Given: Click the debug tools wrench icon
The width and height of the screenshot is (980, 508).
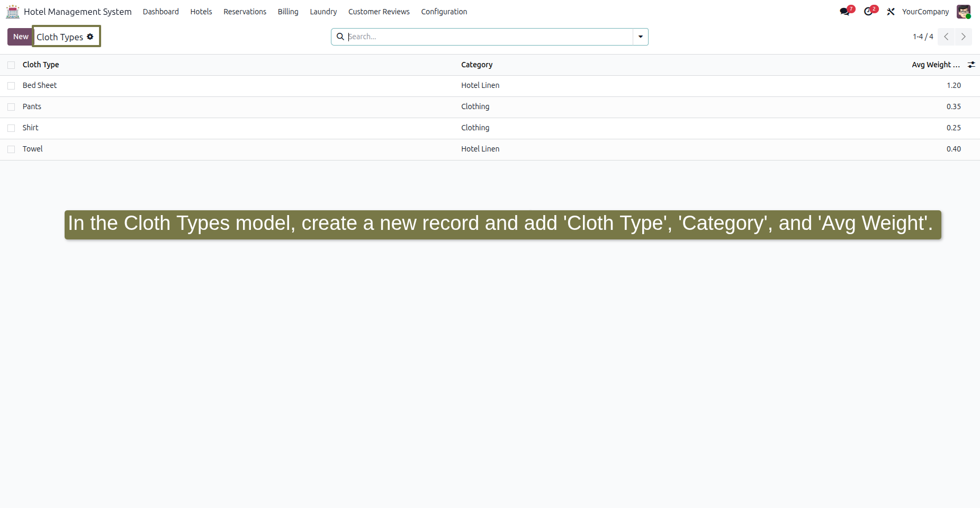Looking at the screenshot, I should coord(891,12).
